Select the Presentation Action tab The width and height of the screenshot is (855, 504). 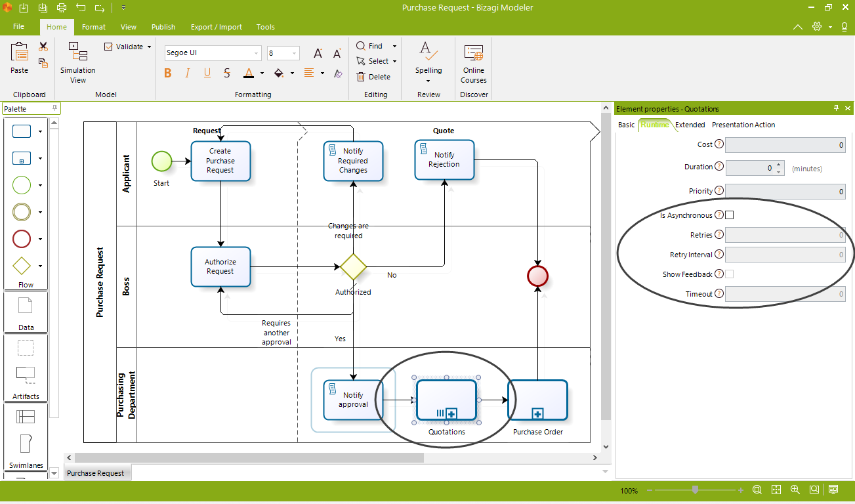tap(743, 125)
